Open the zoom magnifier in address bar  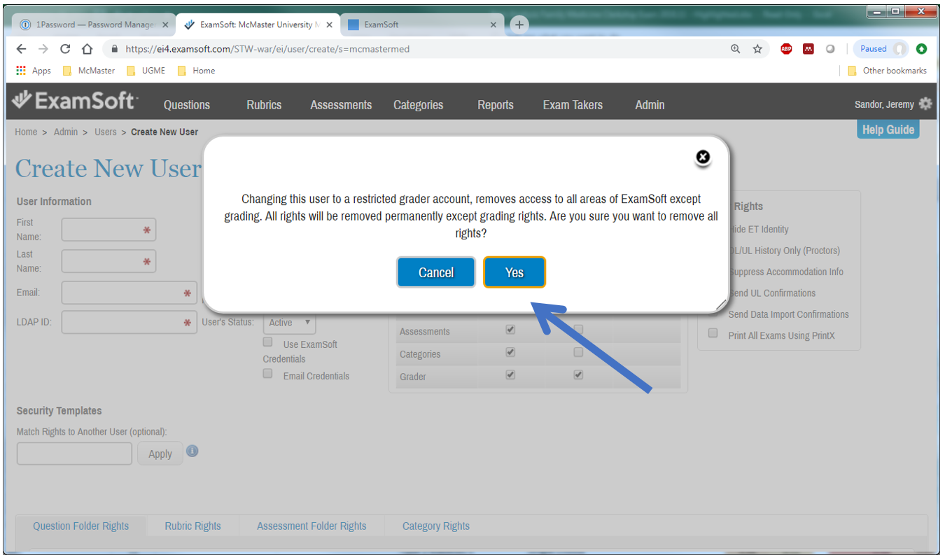click(x=735, y=49)
